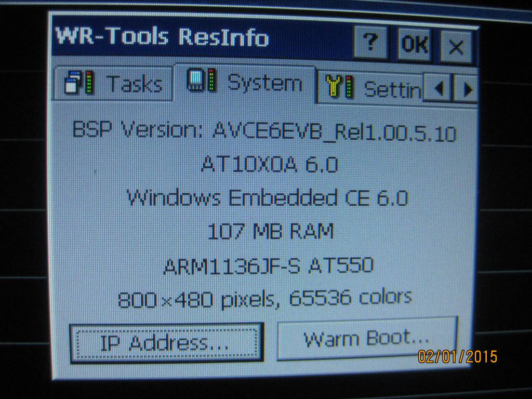Click the Windows Embedded CE 6.0 text
The image size is (532, 399).
267,198
